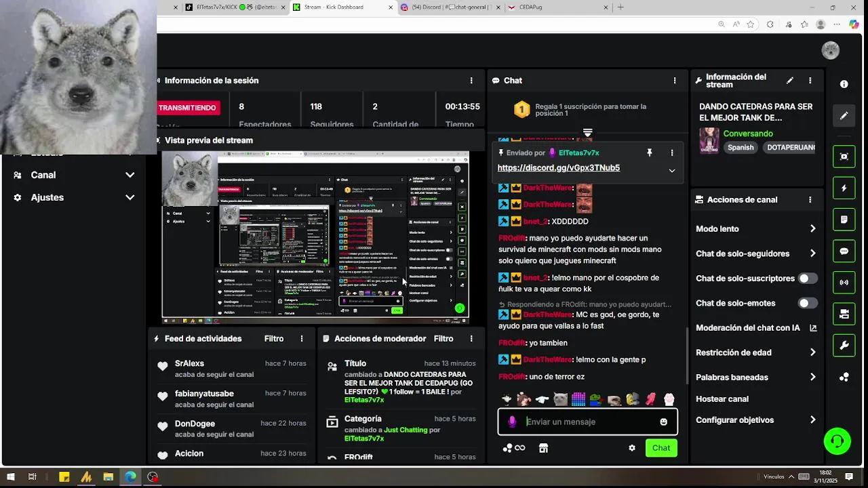The height and width of the screenshot is (488, 868).
Task: Open Just Chatting category link
Action: click(x=406, y=430)
